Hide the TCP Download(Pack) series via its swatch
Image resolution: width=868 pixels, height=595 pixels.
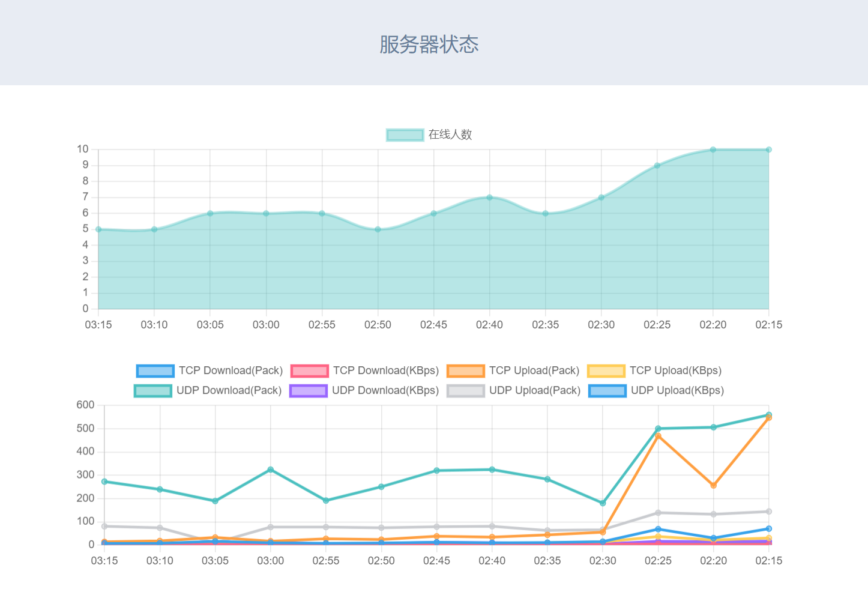155,371
